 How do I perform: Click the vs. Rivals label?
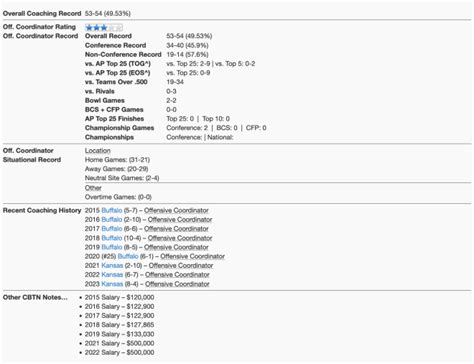click(100, 91)
